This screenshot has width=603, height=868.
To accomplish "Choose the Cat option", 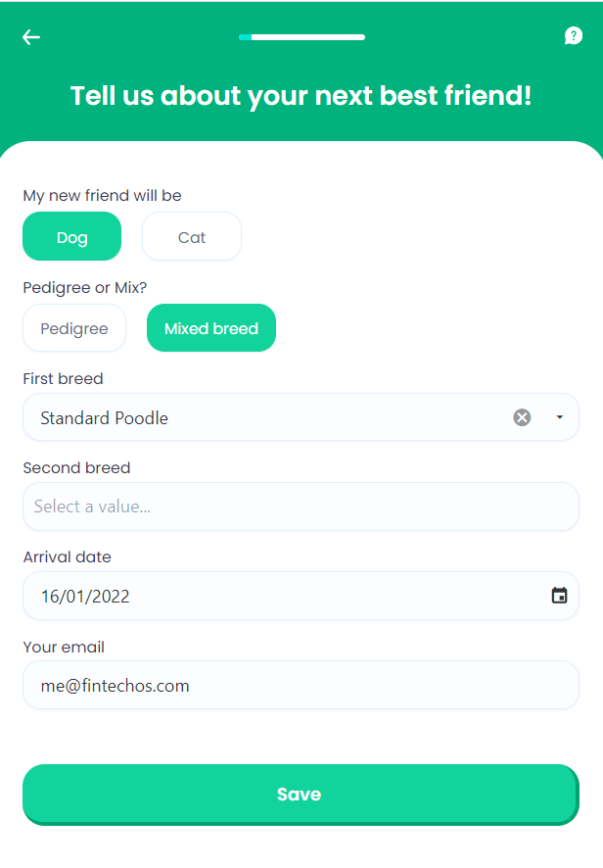I will click(192, 237).
